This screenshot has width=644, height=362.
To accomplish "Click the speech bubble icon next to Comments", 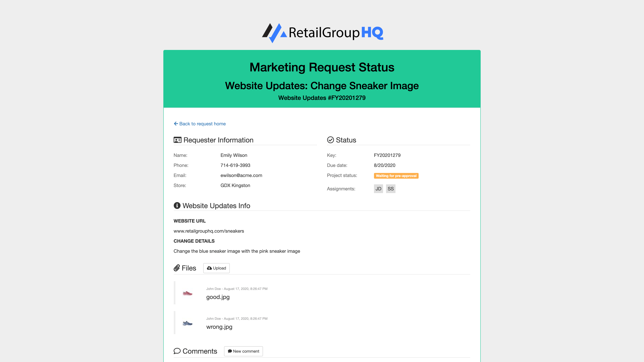I will (177, 351).
